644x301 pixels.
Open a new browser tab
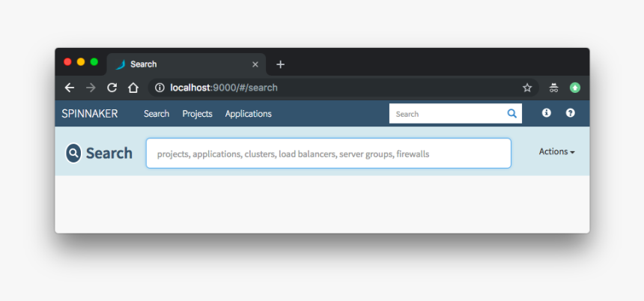tap(280, 64)
